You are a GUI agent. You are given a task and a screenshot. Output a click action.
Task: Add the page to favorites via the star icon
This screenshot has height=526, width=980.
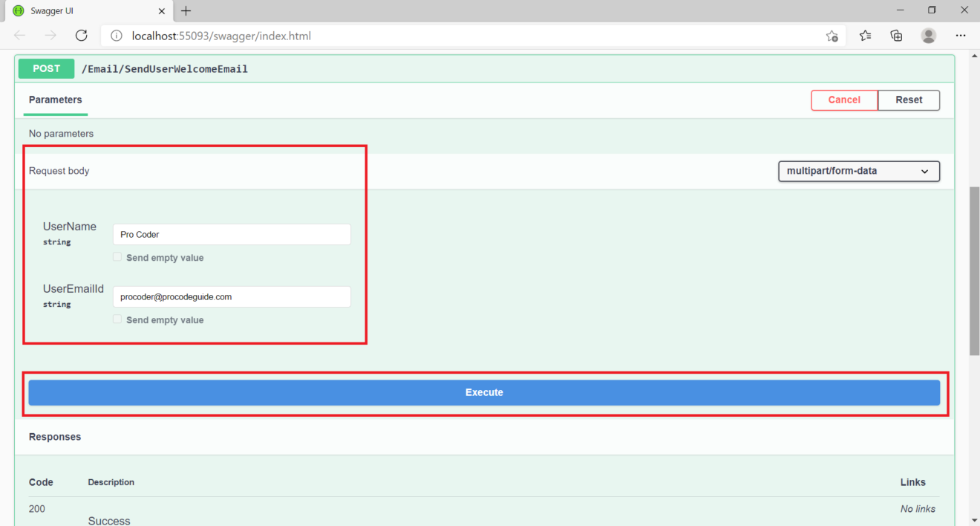[832, 35]
